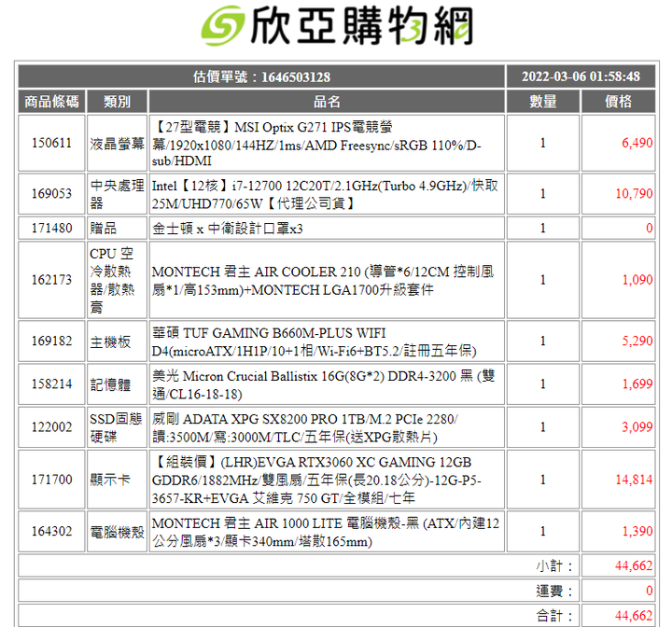The height and width of the screenshot is (627, 672).
Task: Click the 商品條碼 column header
Action: click(51, 102)
